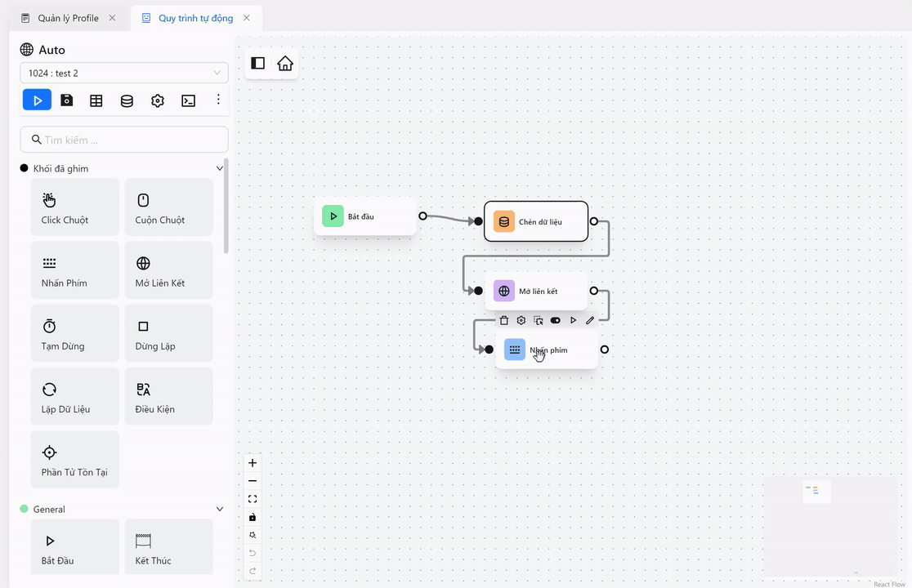Viewport: 912px width, 588px height.
Task: Open the console terminal icon
Action: [x=188, y=100]
